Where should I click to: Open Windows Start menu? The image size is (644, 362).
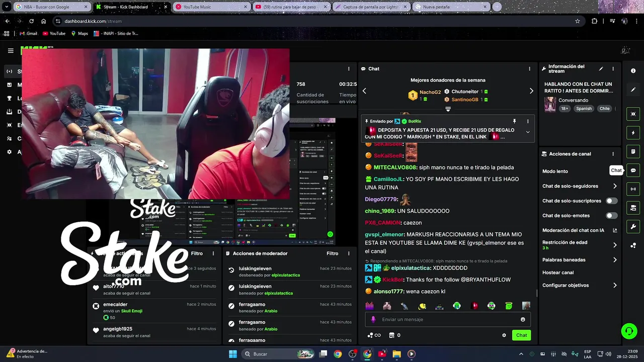tap(233, 354)
